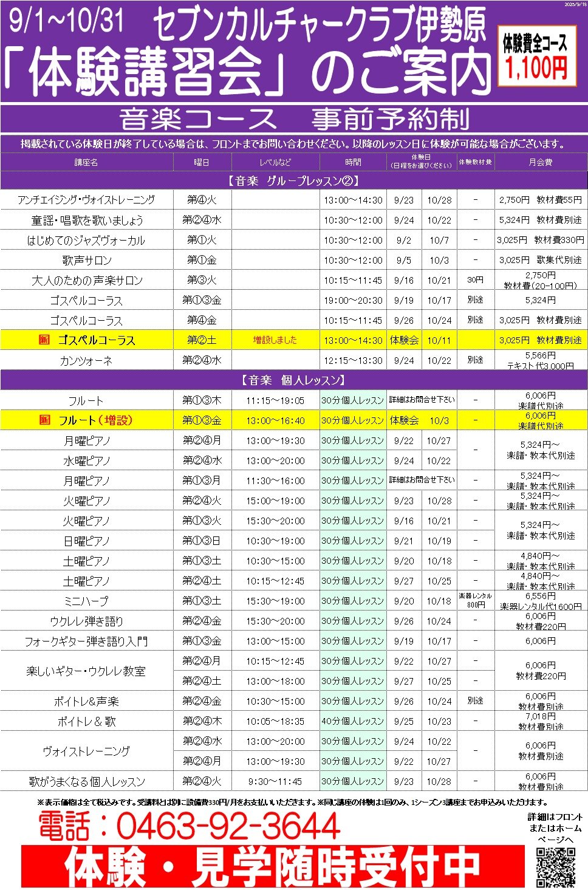Click the 曜日 column header
Viewport: 588px width, 890px height.
(202, 162)
